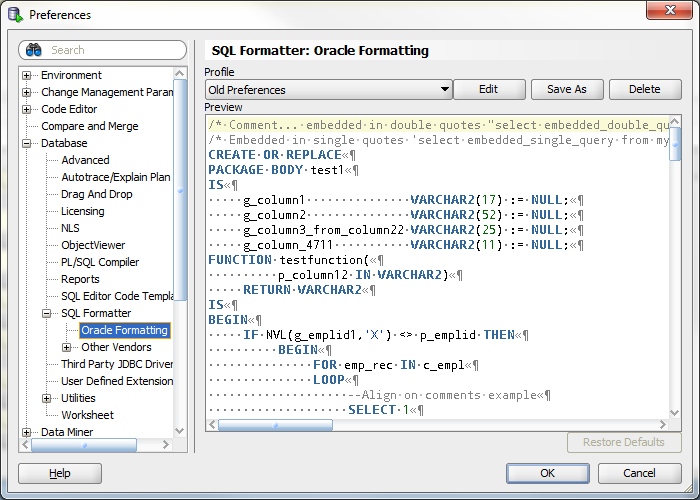Open Third Party JDBC Drivers preferences

coord(117,364)
